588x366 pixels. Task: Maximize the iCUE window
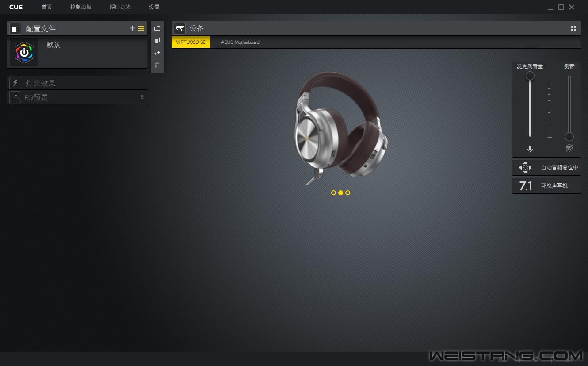[561, 7]
